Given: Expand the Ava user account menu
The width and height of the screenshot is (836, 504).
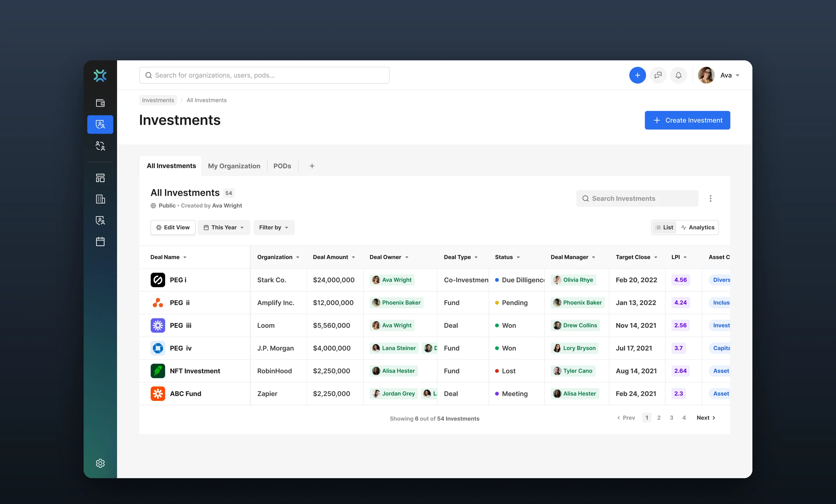Looking at the screenshot, I should tap(719, 75).
